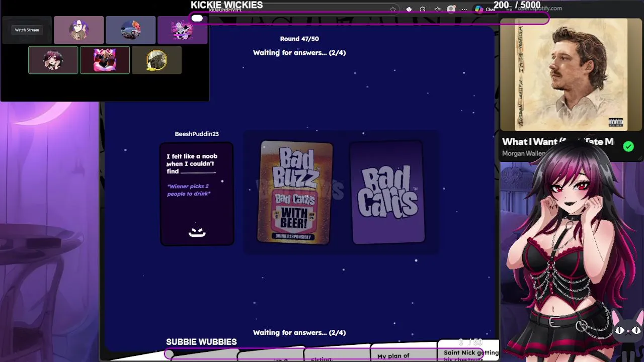Select the red-haired girl avatar tile
This screenshot has width=644, height=362.
[53, 60]
